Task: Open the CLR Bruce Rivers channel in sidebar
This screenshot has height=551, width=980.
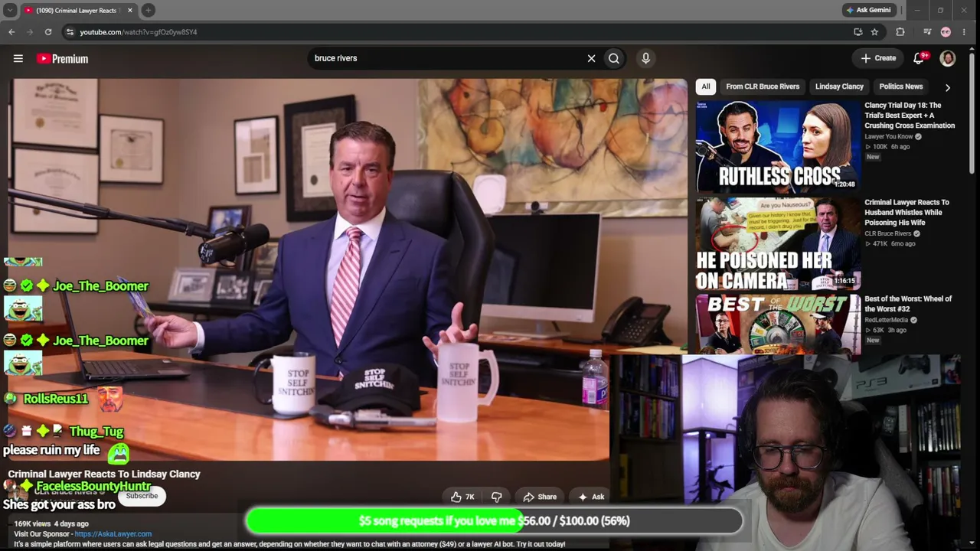Action: tap(888, 233)
